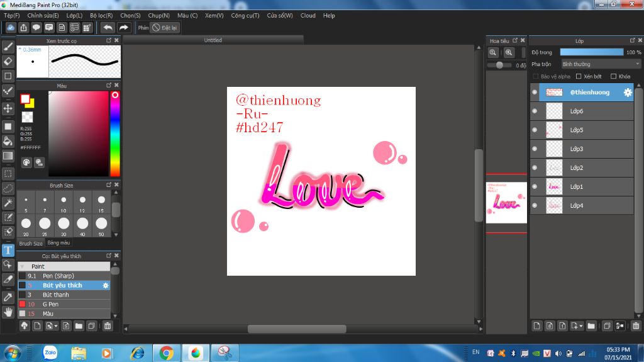Delete layer using trash icon in layer panel
The height and width of the screenshot is (362, 644).
(636, 325)
